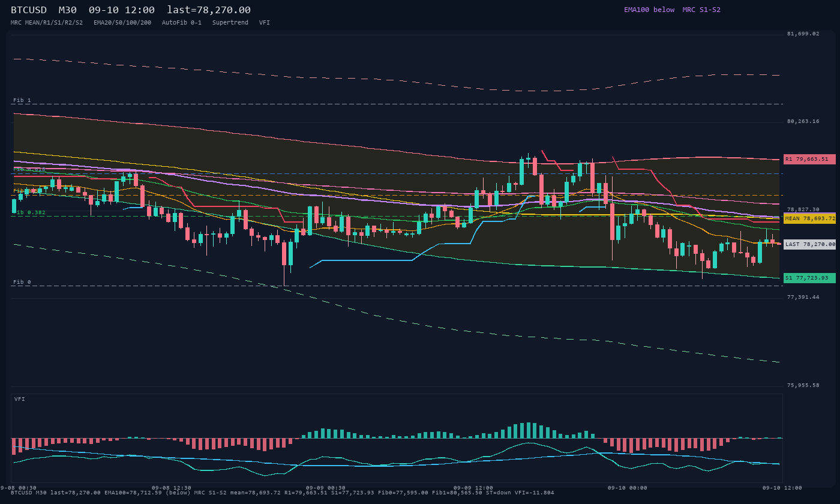Screen dimensions: 840x504
Task: Click the 'MRC S1-S2' zone text
Action: tap(701, 10)
